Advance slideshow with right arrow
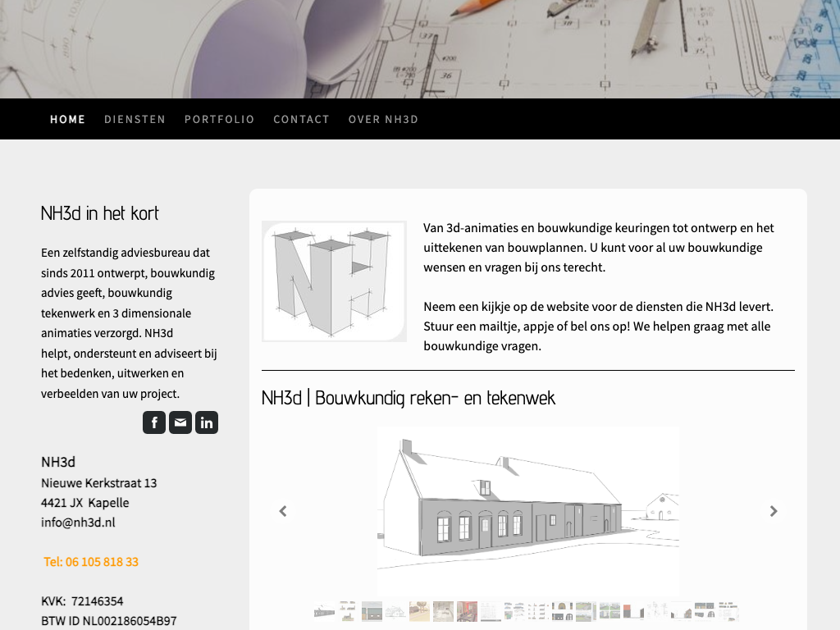The height and width of the screenshot is (630, 840). [773, 511]
